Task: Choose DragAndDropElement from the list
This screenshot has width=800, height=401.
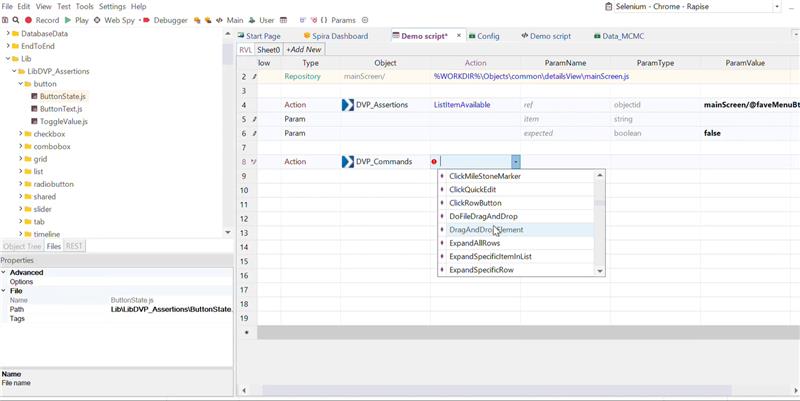Action: pos(515,230)
